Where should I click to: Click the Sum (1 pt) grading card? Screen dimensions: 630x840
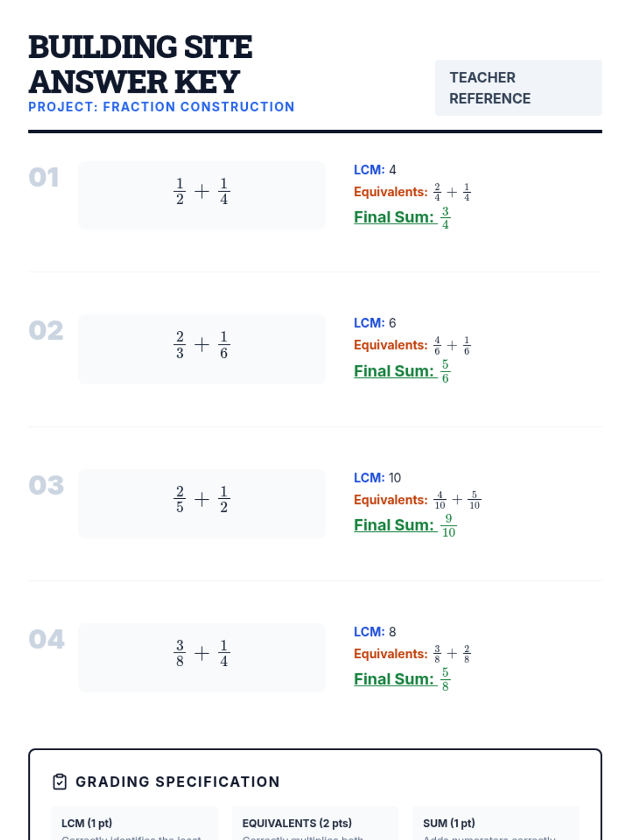[496, 823]
